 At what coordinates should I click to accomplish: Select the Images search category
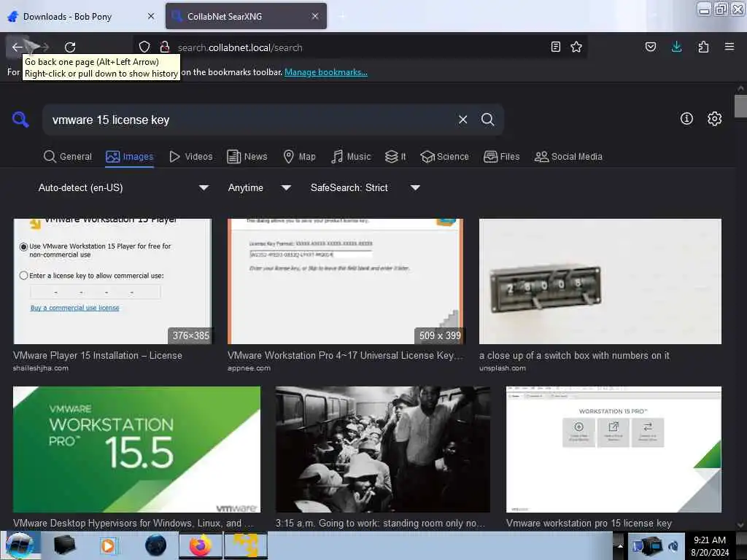click(x=130, y=157)
